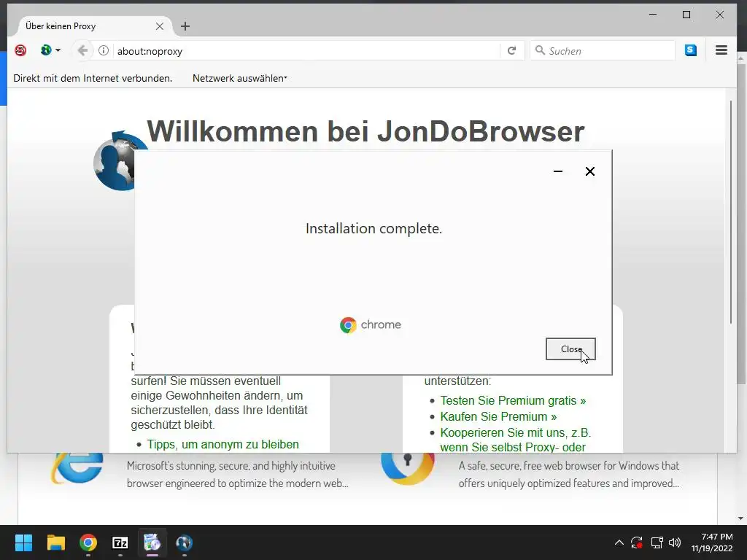Maximize the JonDoBrowser window

[x=686, y=15]
